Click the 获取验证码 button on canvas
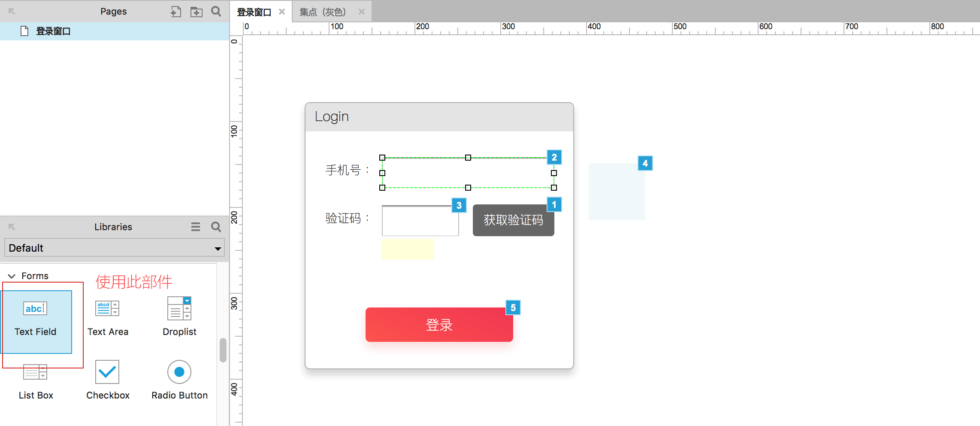 coord(513,220)
